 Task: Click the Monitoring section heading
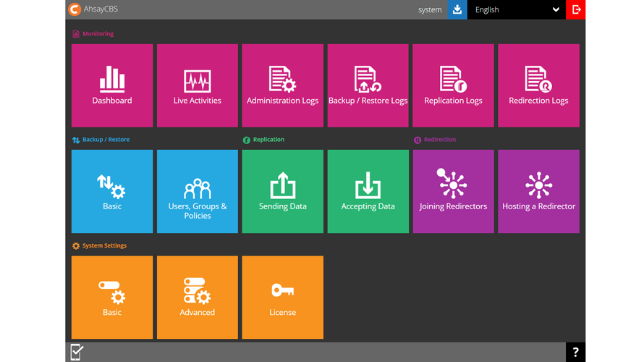[x=93, y=34]
